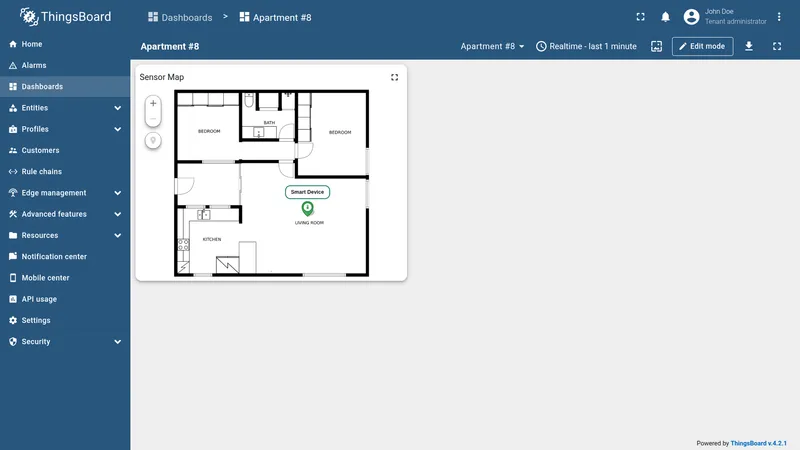This screenshot has height=450, width=800.
Task: Enter Edit mode
Action: click(703, 46)
